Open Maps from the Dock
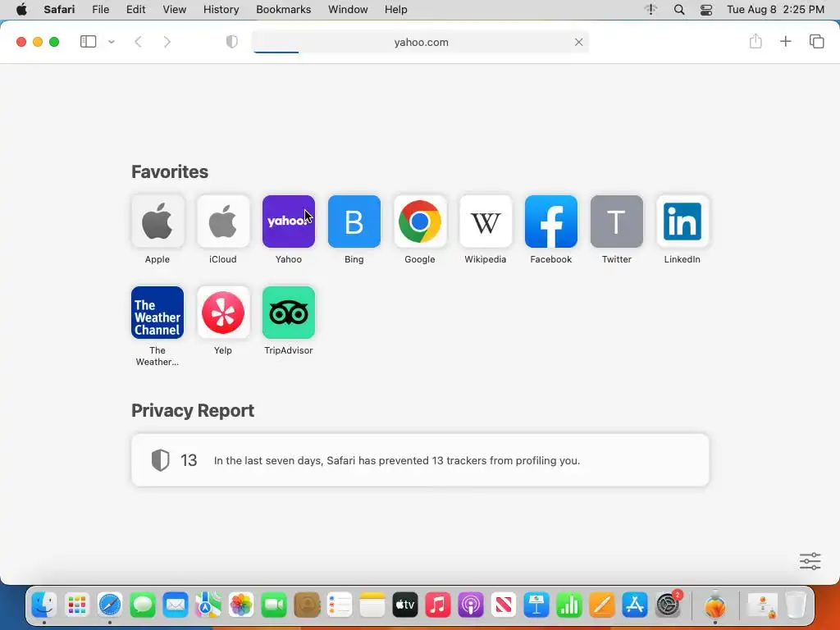Image resolution: width=840 pixels, height=630 pixels. coord(208,606)
